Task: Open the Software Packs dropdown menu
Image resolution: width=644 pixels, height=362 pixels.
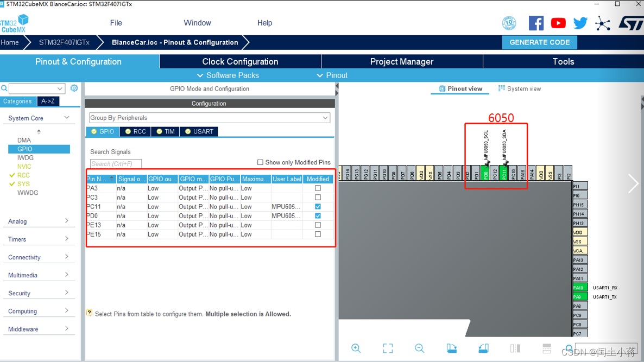Action: pyautogui.click(x=228, y=75)
